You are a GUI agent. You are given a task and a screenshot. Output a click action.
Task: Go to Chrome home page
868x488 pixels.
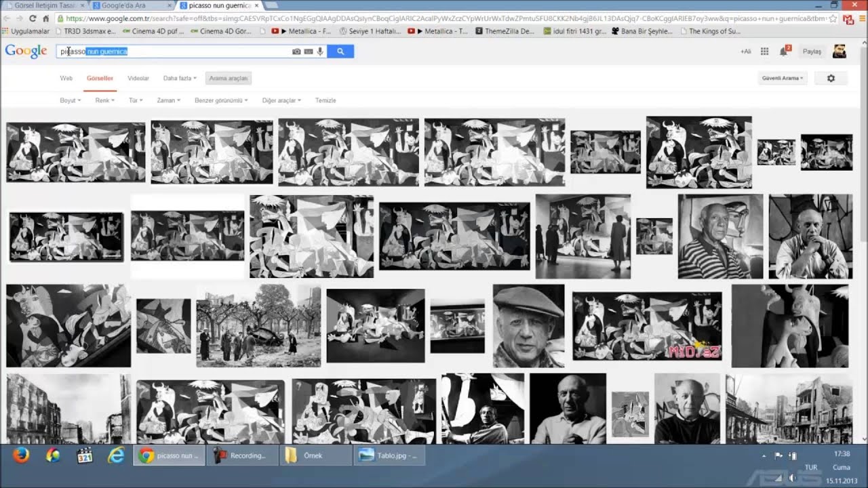click(45, 19)
